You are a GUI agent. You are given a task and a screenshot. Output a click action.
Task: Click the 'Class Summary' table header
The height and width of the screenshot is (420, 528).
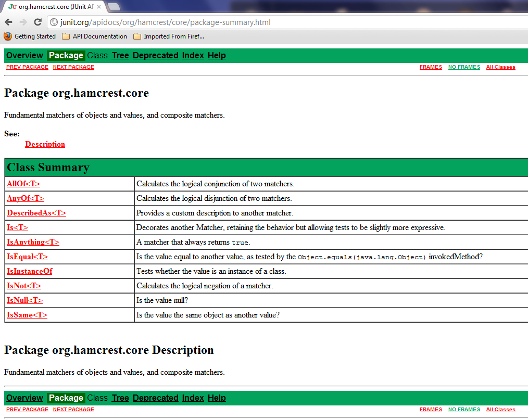tap(267, 167)
